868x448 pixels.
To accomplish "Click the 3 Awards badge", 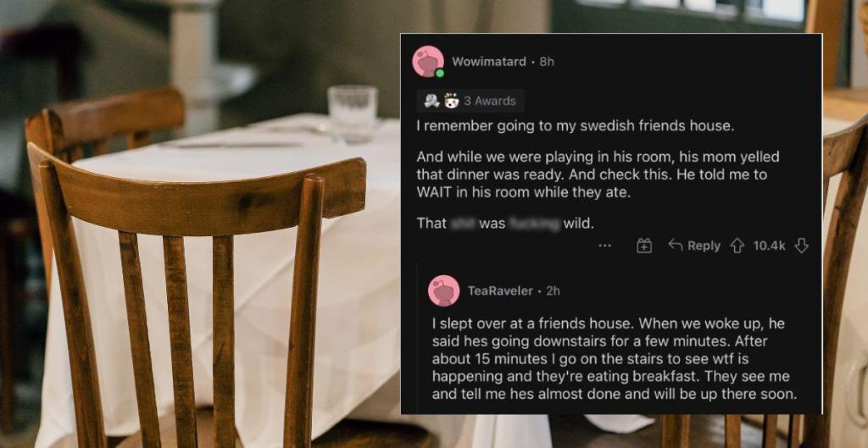I will pos(489,101).
